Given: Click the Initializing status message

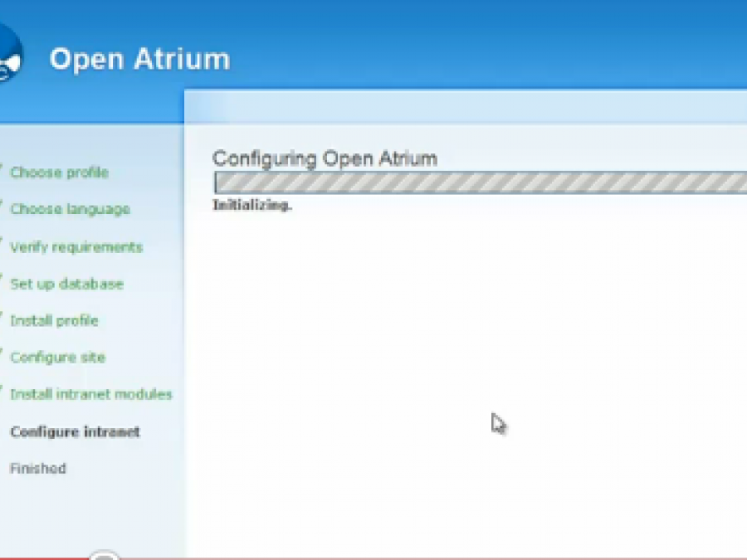Looking at the screenshot, I should (252, 206).
